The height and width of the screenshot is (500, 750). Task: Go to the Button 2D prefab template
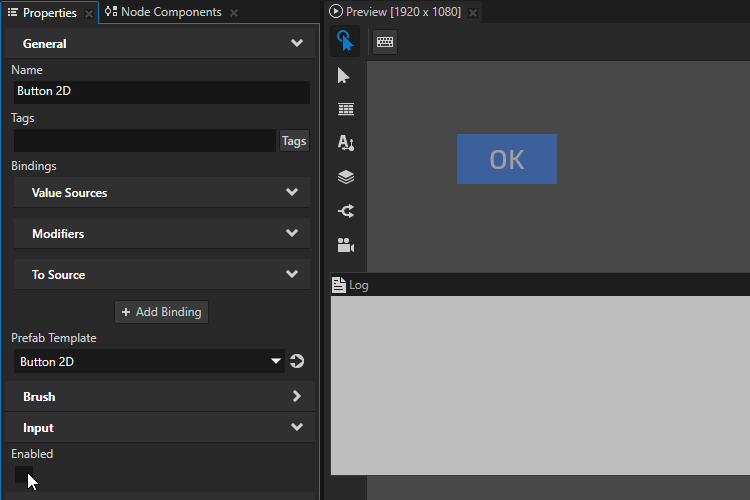pos(297,361)
